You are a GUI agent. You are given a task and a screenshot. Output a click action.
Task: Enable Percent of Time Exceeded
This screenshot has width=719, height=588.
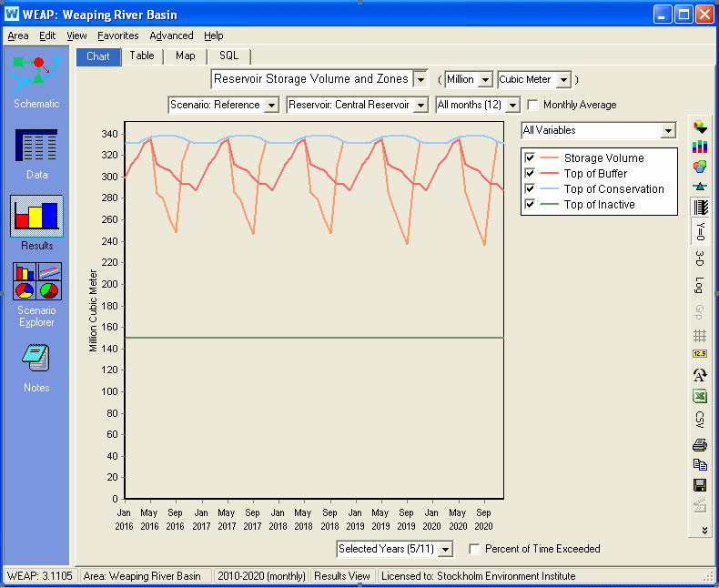(473, 549)
